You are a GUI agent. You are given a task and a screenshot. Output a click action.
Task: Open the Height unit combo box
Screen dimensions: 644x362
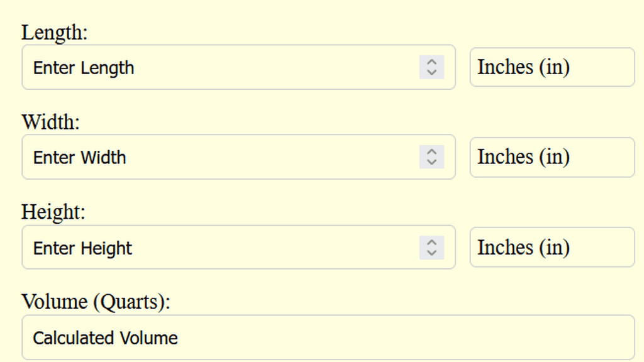(x=552, y=248)
